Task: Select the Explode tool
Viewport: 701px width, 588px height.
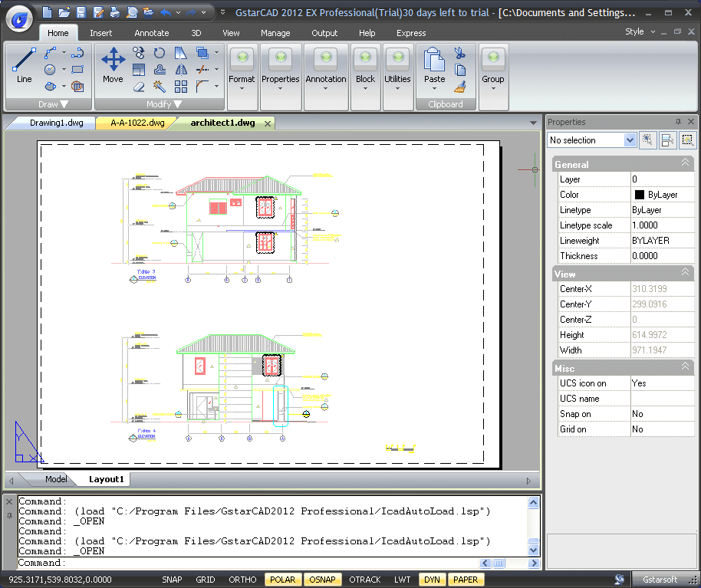Action: (160, 86)
